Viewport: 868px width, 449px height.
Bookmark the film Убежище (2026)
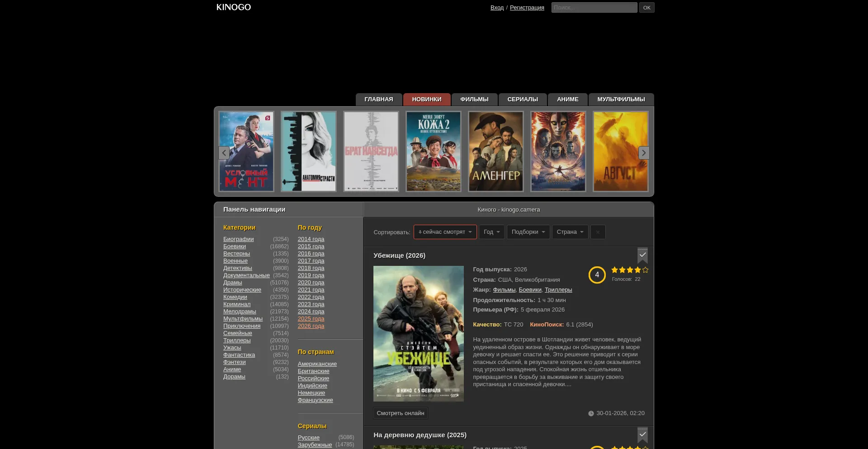(x=642, y=255)
